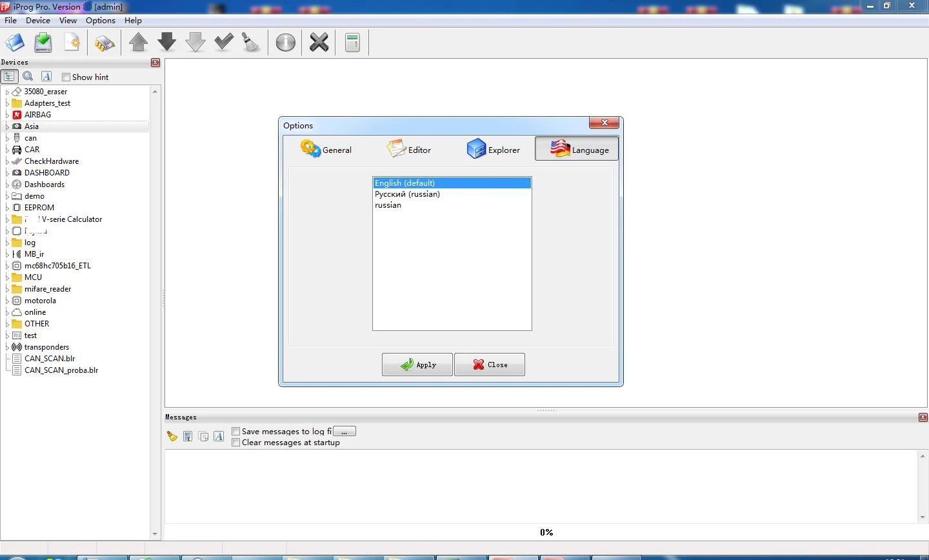Select English (default) language

(x=452, y=183)
